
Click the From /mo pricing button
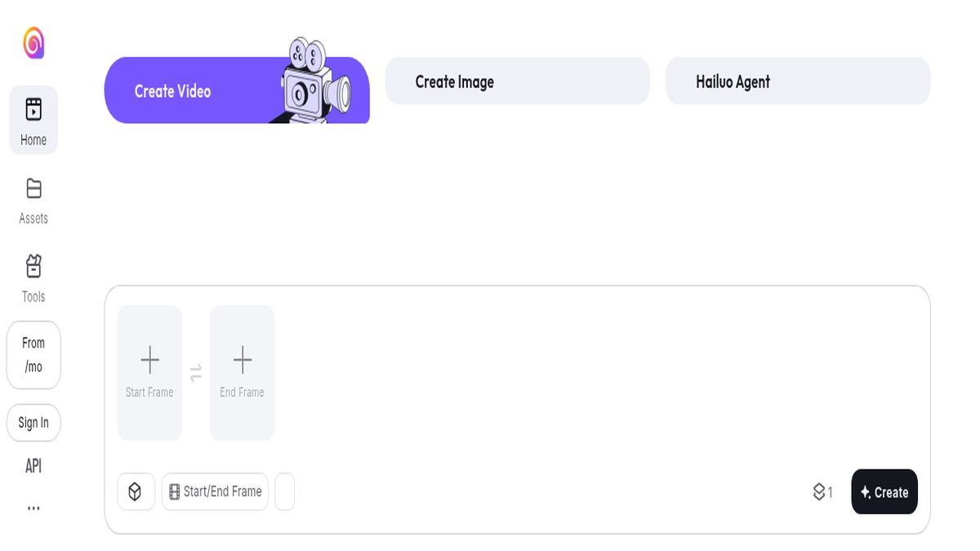pos(33,354)
